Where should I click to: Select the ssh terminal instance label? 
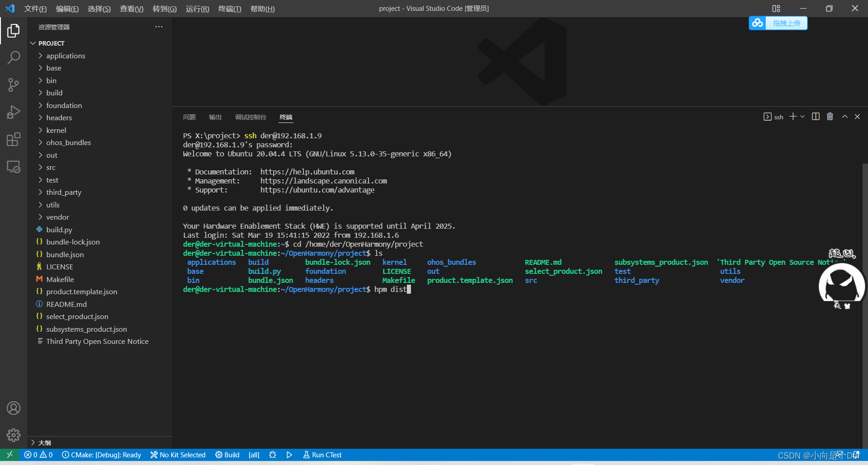774,117
